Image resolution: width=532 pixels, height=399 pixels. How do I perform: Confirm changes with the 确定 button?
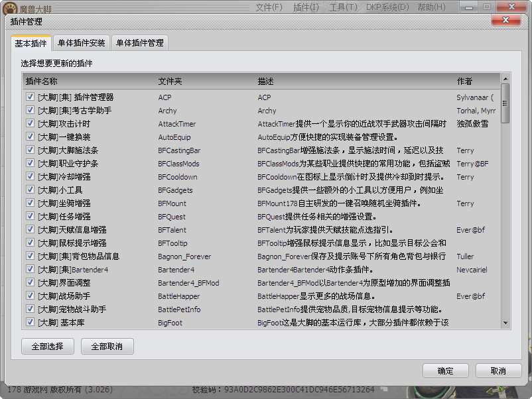pyautogui.click(x=445, y=370)
